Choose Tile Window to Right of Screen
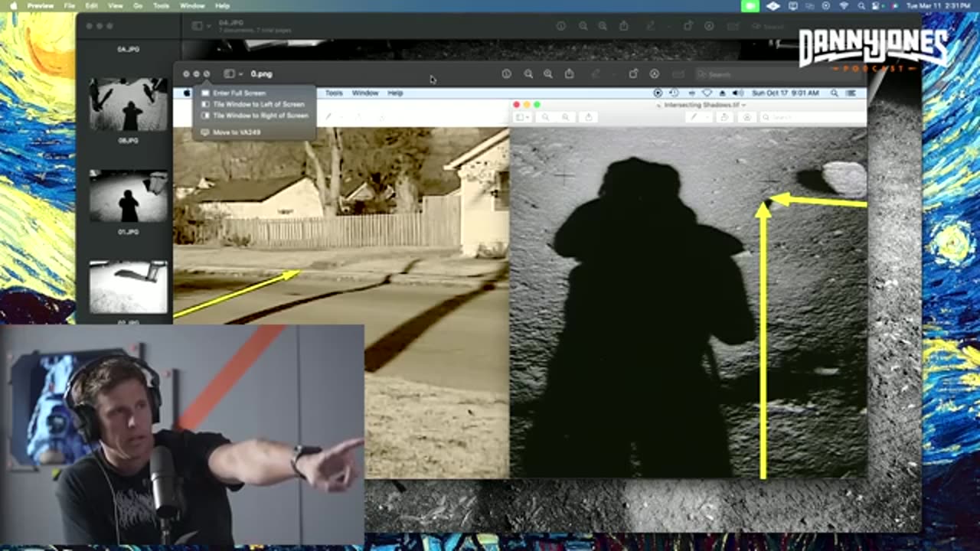980x551 pixels. [x=254, y=116]
